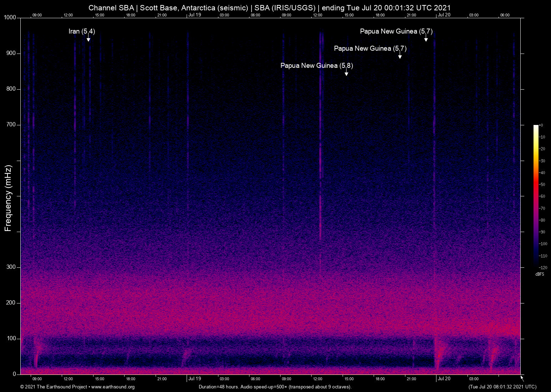Select the Papua New Guinea (5.8) annotation

(317, 66)
